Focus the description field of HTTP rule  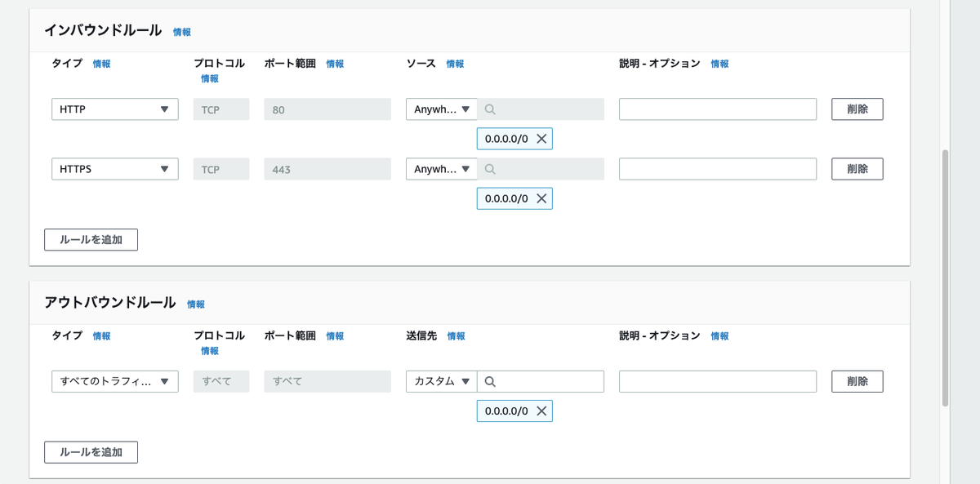point(718,109)
